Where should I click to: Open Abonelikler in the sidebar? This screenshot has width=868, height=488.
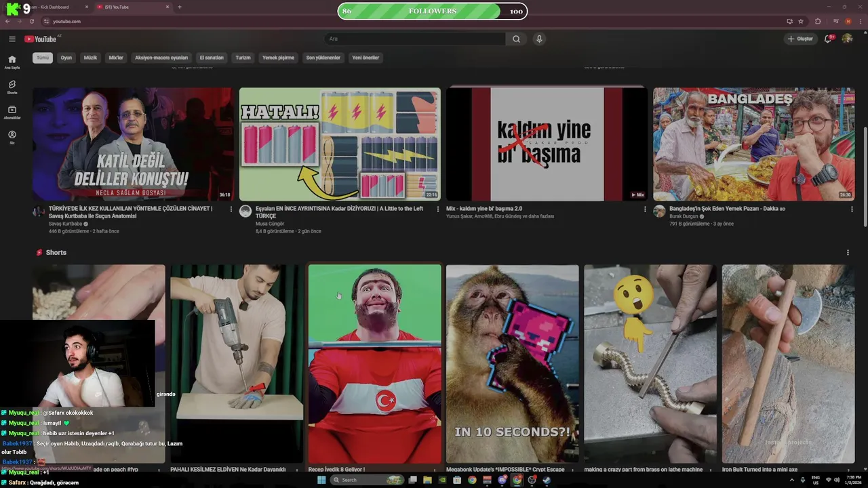click(12, 112)
